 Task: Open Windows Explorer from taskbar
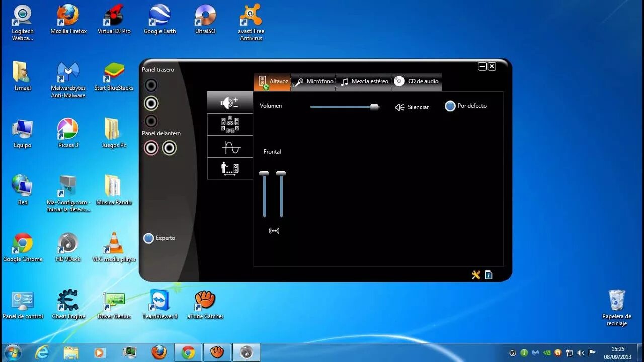(71, 352)
